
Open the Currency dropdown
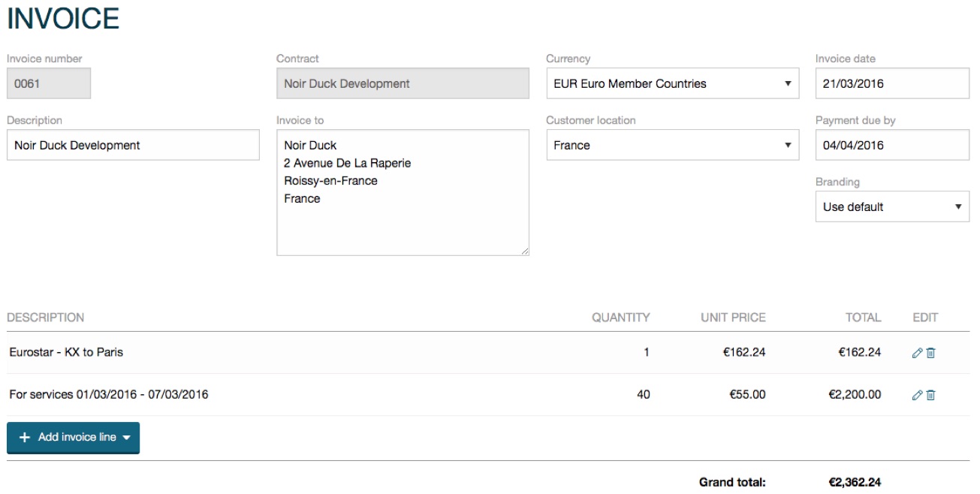click(672, 83)
